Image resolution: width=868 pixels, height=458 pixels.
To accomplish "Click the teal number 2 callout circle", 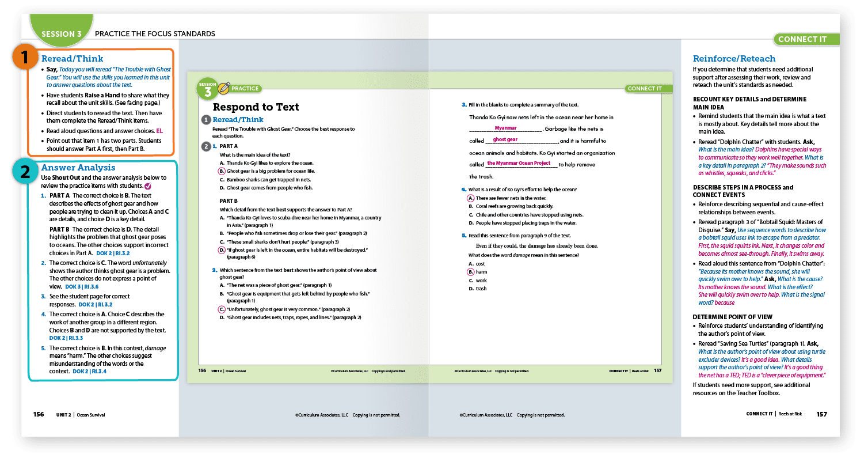I will (25, 171).
